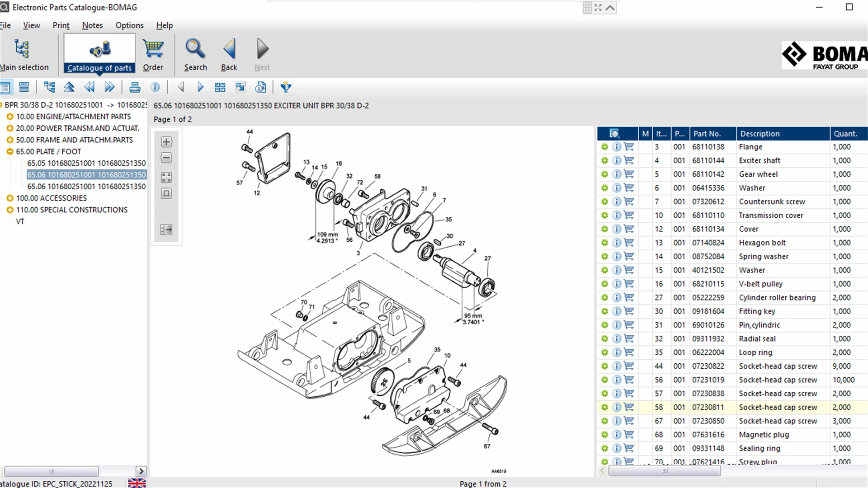Open the Options menu
This screenshot has height=488, width=868.
[x=129, y=25]
